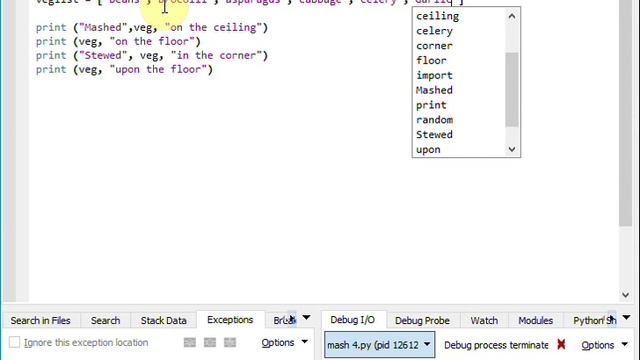The image size is (640, 360).
Task: Click the red X terminate debug process icon
Action: (561, 345)
